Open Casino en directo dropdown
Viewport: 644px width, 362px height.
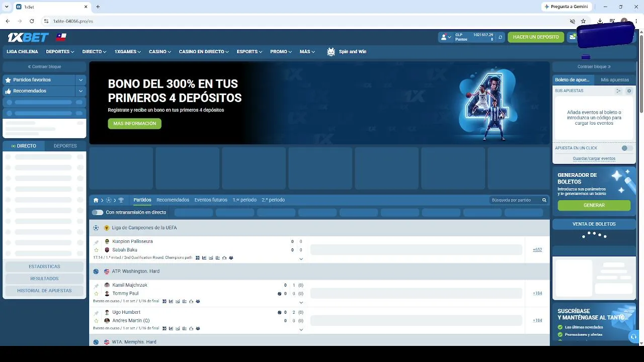204,52
